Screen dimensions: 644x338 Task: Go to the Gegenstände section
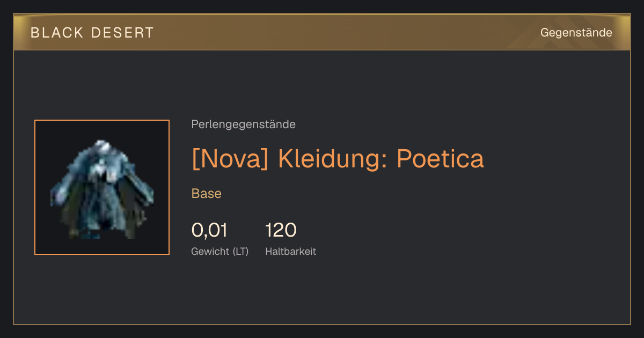point(576,33)
